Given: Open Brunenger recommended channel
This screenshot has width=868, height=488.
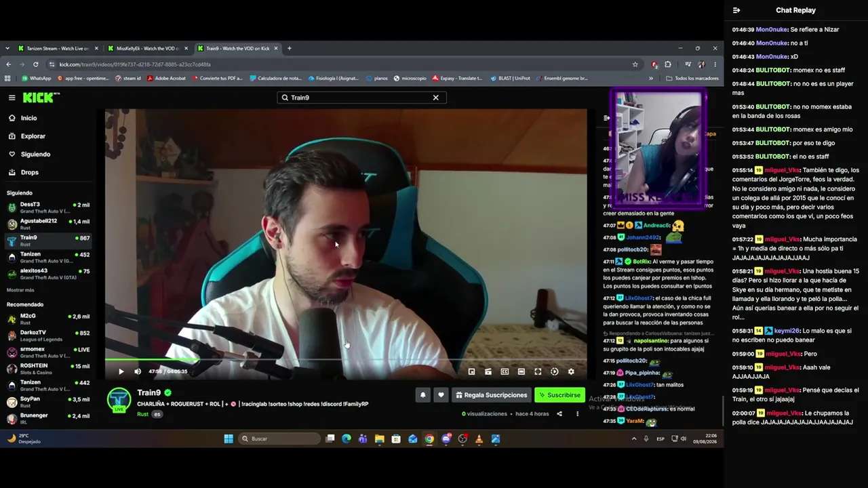Looking at the screenshot, I should point(48,418).
